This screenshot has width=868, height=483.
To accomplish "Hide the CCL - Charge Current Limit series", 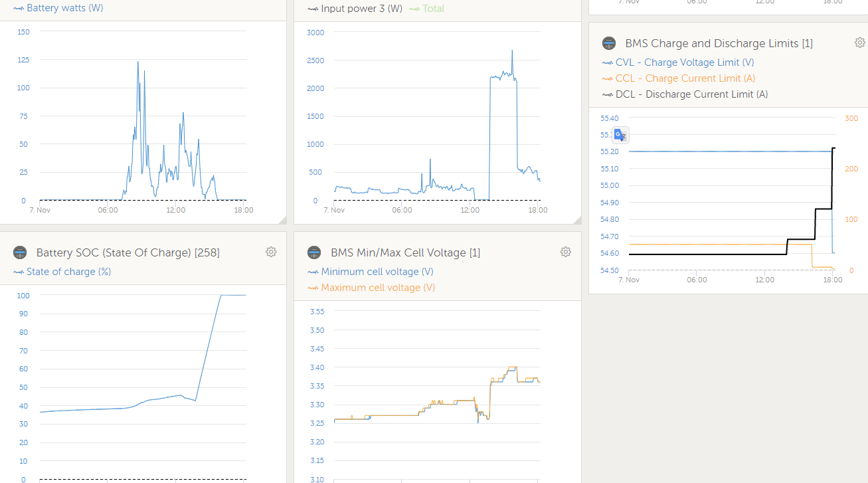I will point(685,78).
